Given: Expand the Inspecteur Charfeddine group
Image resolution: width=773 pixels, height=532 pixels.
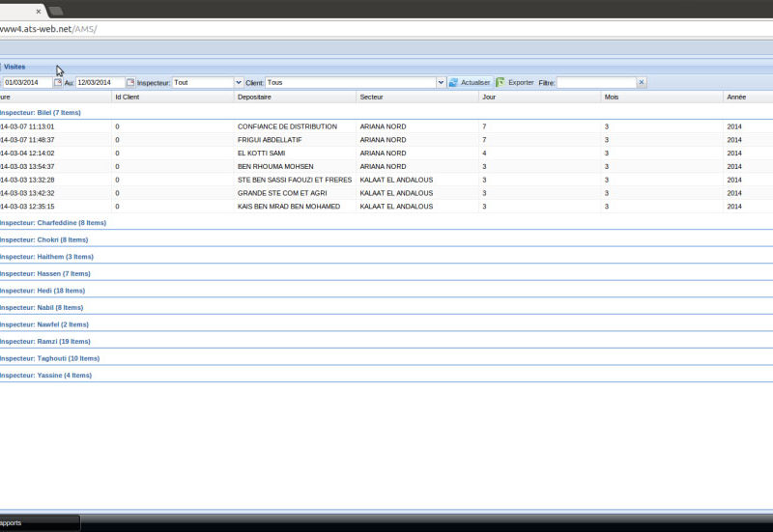Looking at the screenshot, I should pos(53,223).
